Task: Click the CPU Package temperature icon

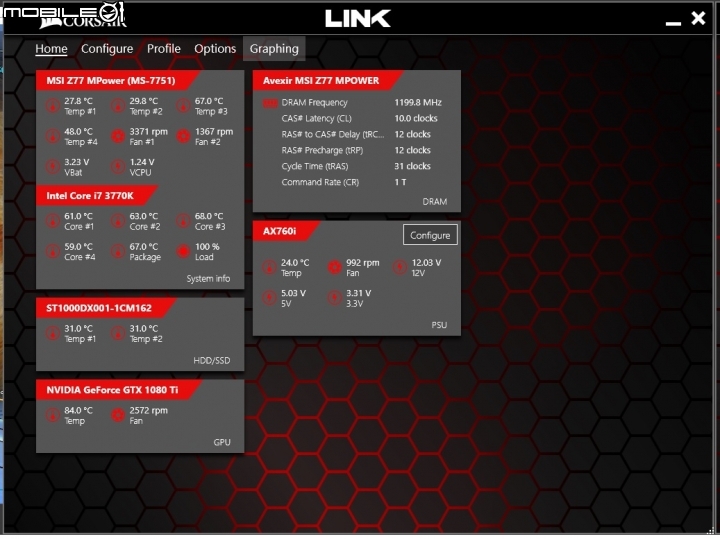Action: [118, 252]
